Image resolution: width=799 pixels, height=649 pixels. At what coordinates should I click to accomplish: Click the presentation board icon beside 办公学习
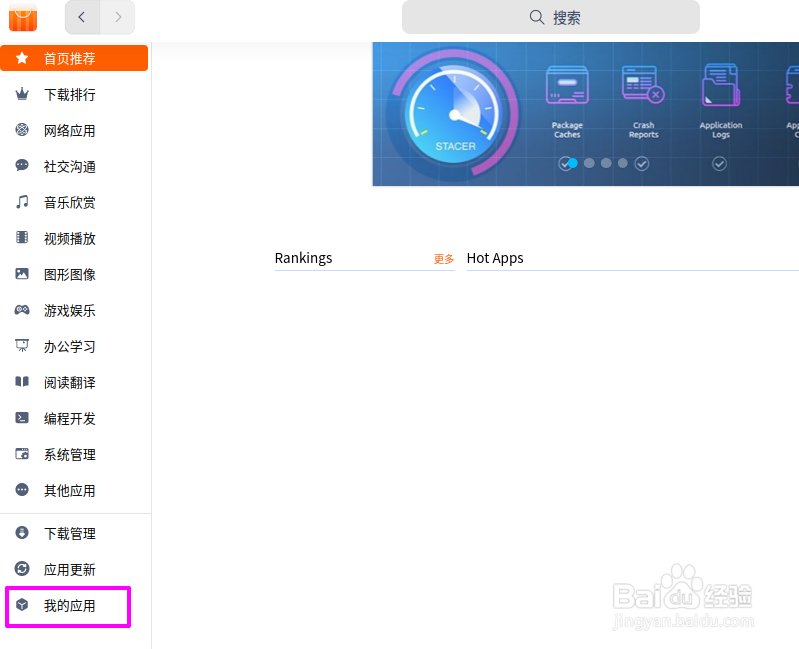[22, 345]
